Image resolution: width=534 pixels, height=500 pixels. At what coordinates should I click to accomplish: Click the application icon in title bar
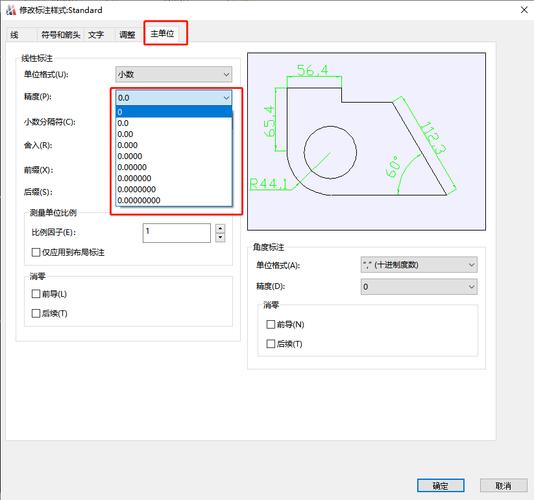[x=11, y=10]
